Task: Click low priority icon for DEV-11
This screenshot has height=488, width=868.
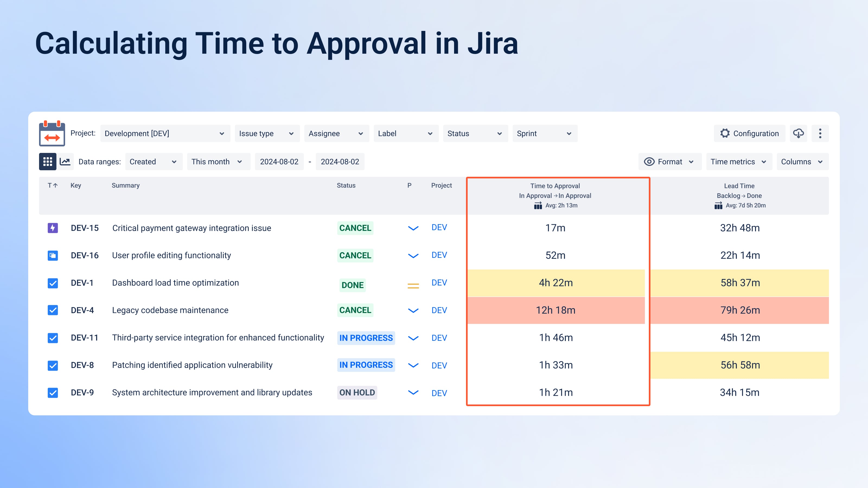Action: [413, 338]
